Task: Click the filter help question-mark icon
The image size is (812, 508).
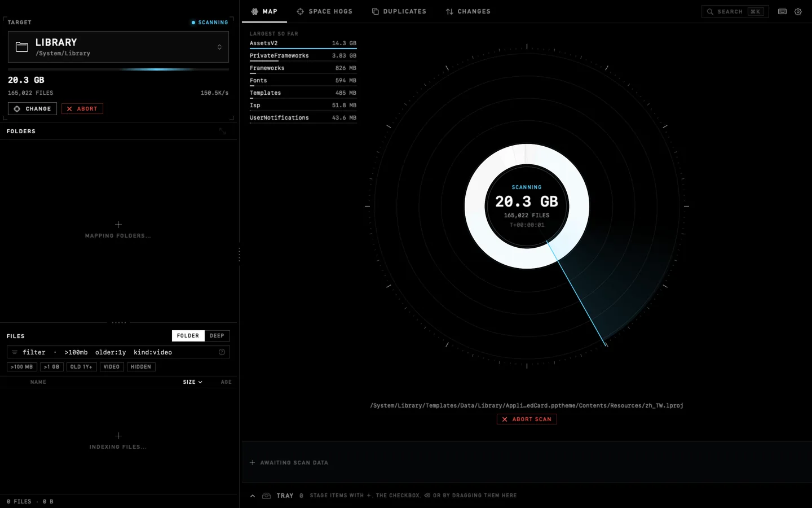Action: [x=222, y=352]
